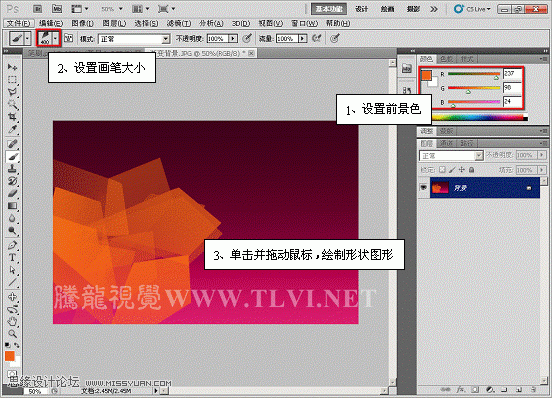552x398 pixels.
Task: Click the R red slider in Color panel
Action: (474, 74)
